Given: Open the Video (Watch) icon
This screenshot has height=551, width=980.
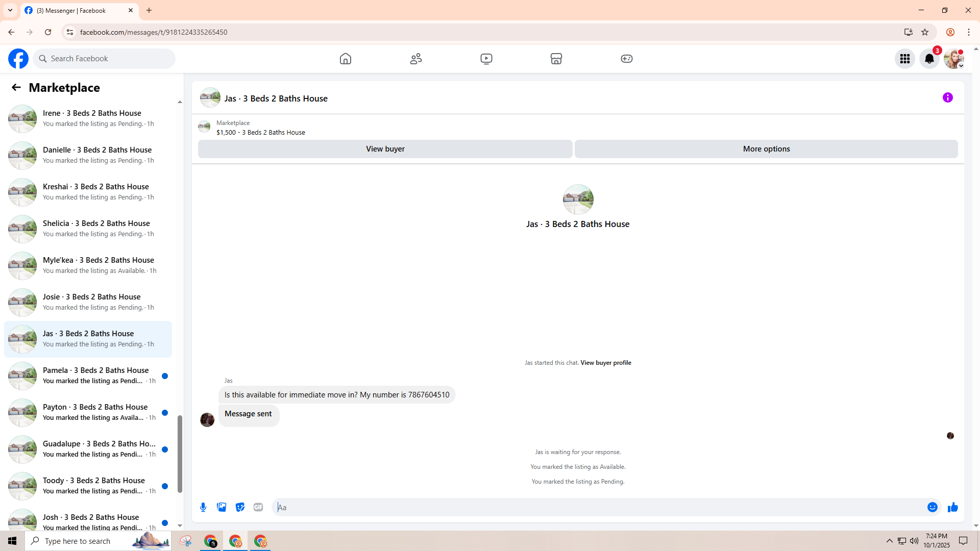Looking at the screenshot, I should (x=486, y=59).
